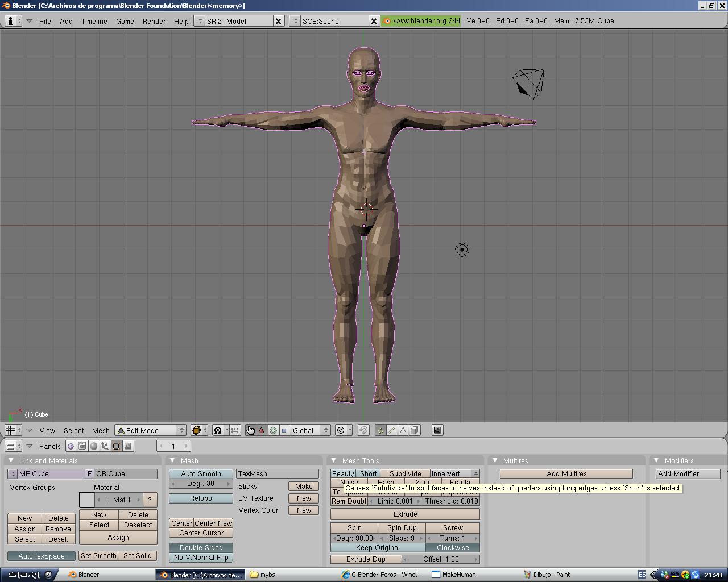Select vertex select mode icon
Image resolution: width=728 pixels, height=582 pixels.
(x=380, y=430)
